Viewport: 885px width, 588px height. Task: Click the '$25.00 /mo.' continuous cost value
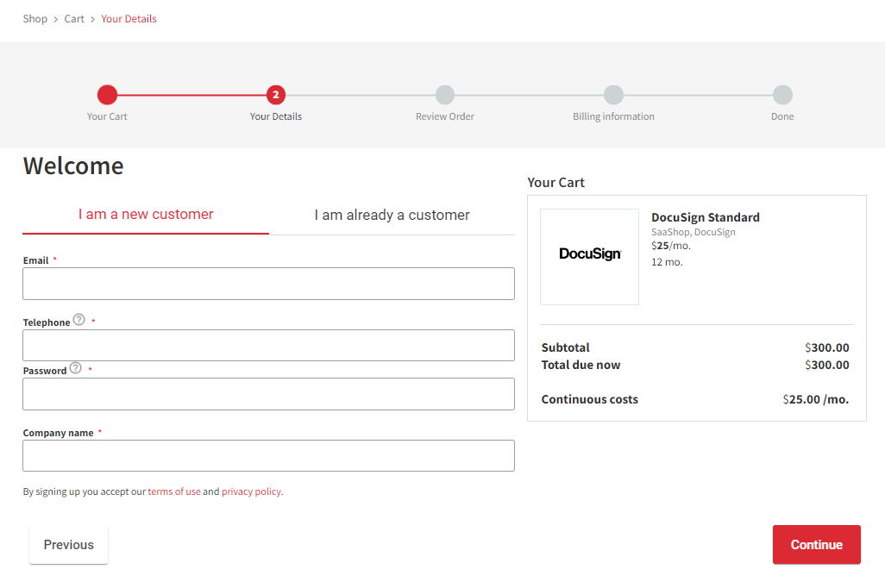click(x=816, y=399)
